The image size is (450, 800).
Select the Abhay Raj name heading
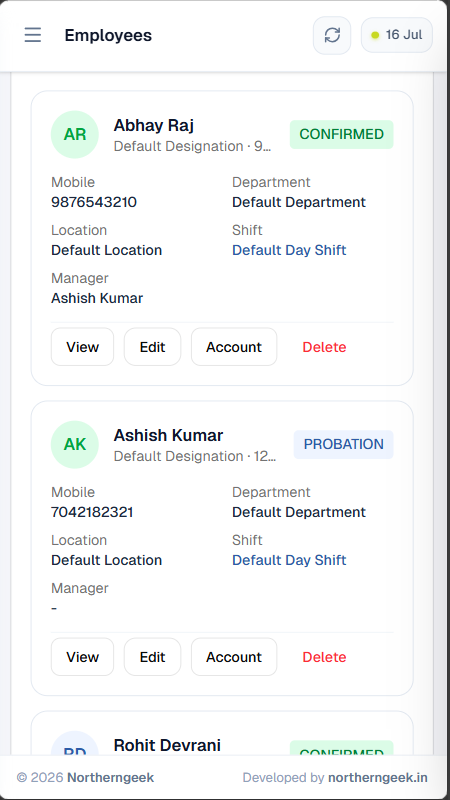point(154,125)
